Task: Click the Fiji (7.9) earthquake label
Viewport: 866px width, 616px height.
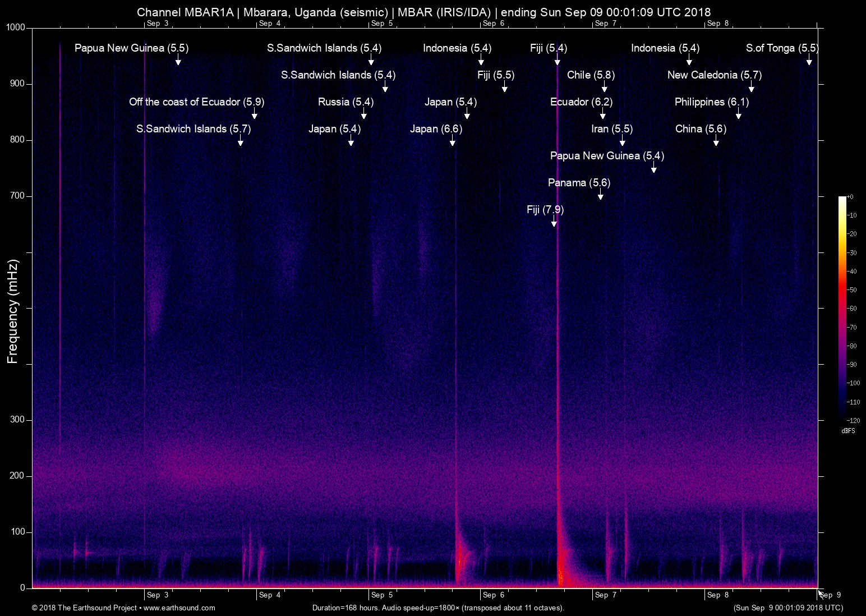Action: pyautogui.click(x=545, y=210)
